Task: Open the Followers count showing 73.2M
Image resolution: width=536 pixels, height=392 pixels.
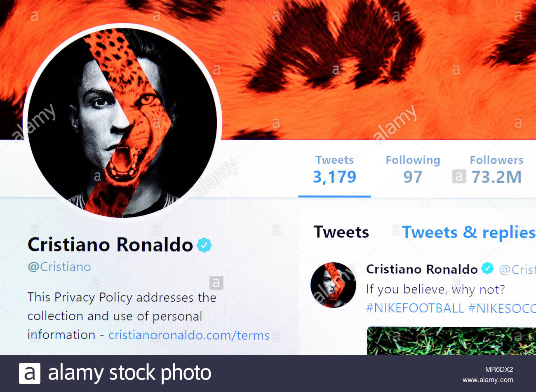Action: [496, 170]
